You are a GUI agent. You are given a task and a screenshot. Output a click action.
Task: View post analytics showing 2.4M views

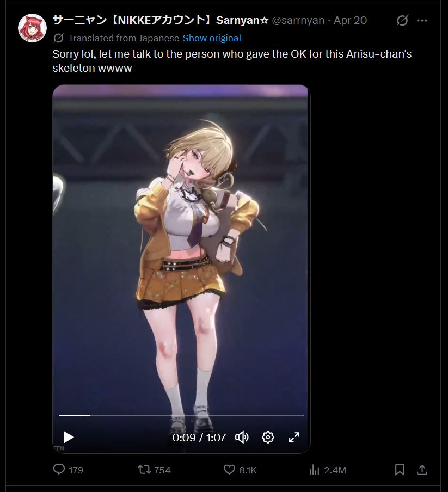[327, 470]
